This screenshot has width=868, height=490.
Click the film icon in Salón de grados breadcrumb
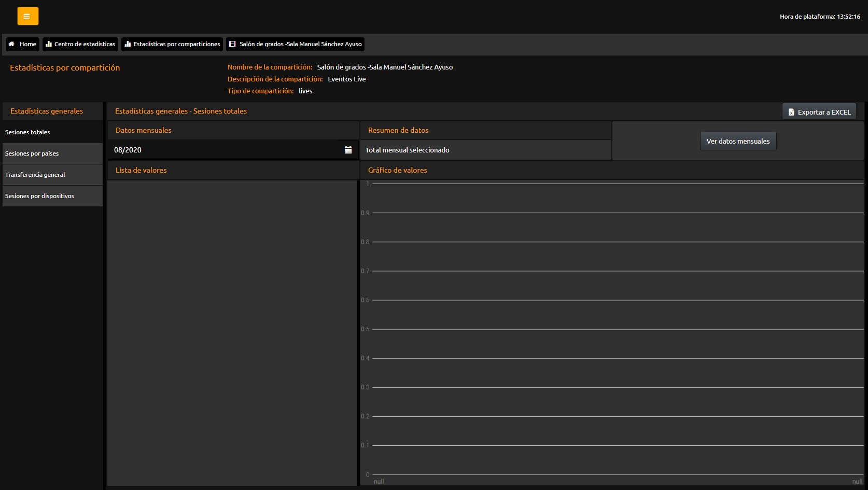tap(232, 44)
